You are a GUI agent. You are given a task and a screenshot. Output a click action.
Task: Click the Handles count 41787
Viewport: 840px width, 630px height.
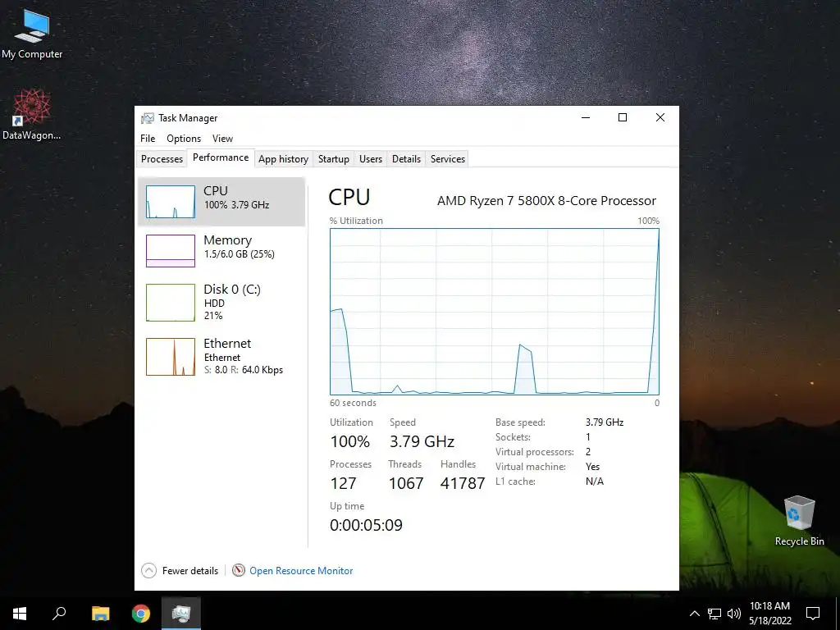point(463,483)
